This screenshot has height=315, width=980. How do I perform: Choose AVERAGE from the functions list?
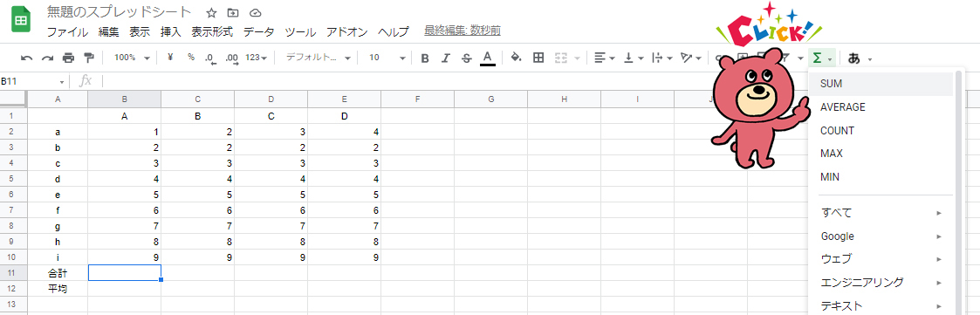coord(881,107)
